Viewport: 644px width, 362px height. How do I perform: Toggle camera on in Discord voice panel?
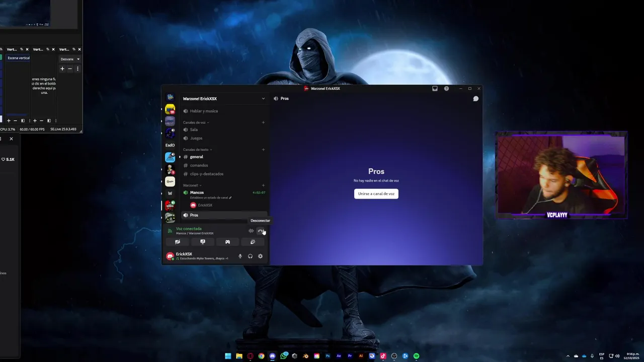coord(178,242)
